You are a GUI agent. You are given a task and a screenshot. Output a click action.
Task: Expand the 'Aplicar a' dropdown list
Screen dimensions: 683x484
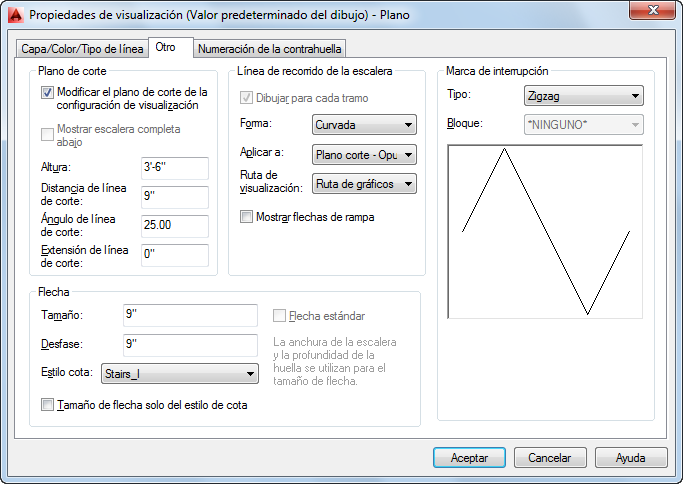click(x=363, y=155)
